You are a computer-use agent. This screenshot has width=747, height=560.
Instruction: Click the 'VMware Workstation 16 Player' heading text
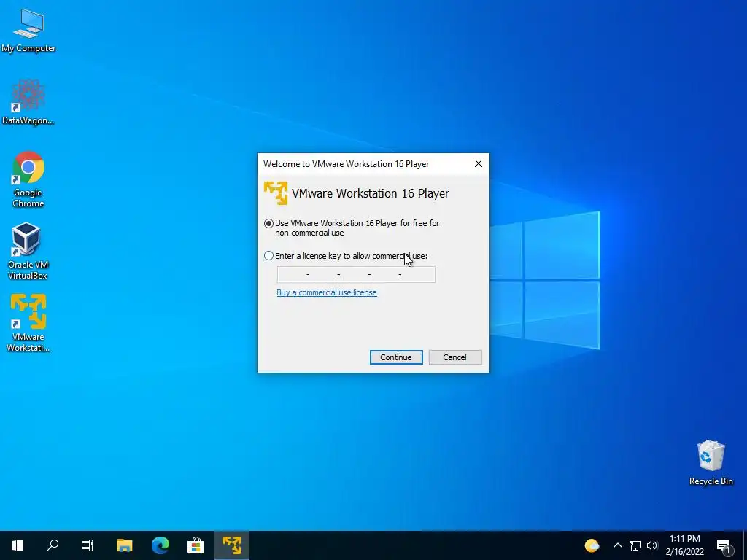tap(371, 193)
